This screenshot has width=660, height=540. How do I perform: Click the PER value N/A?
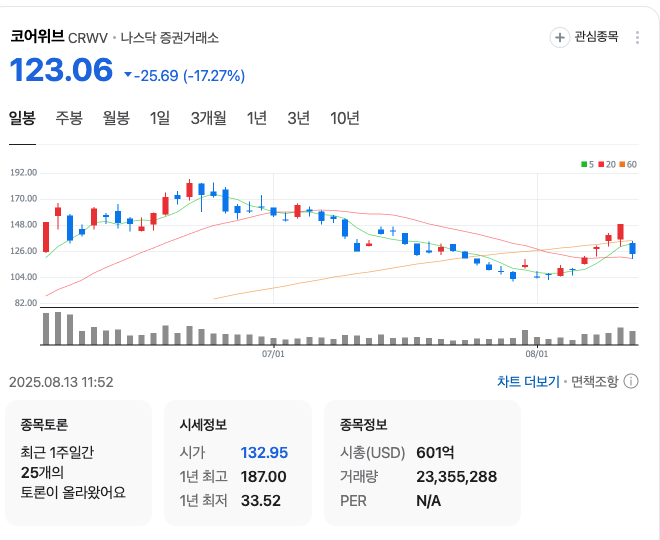point(428,501)
